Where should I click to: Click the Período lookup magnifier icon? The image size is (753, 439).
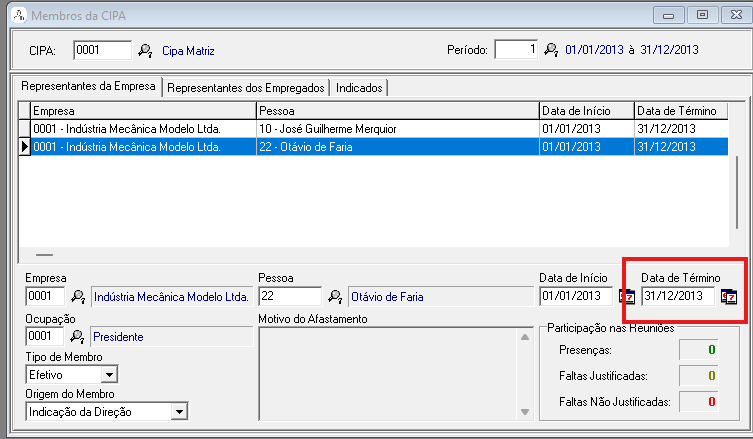pos(551,49)
